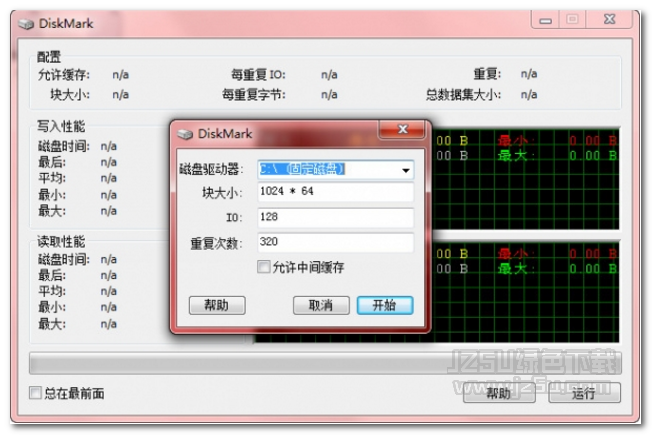Close the DiskMark settings dialog
Viewport: 652px width, 435px height.
402,129
